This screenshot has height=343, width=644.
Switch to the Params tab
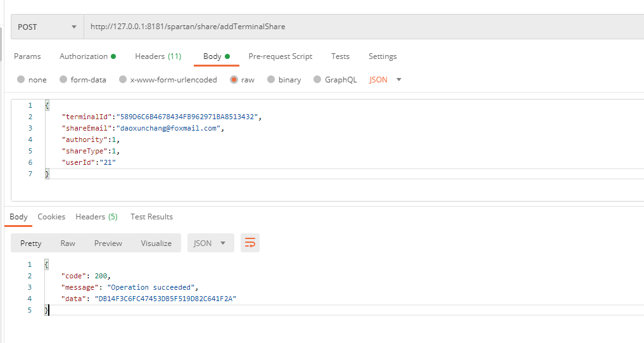[27, 56]
